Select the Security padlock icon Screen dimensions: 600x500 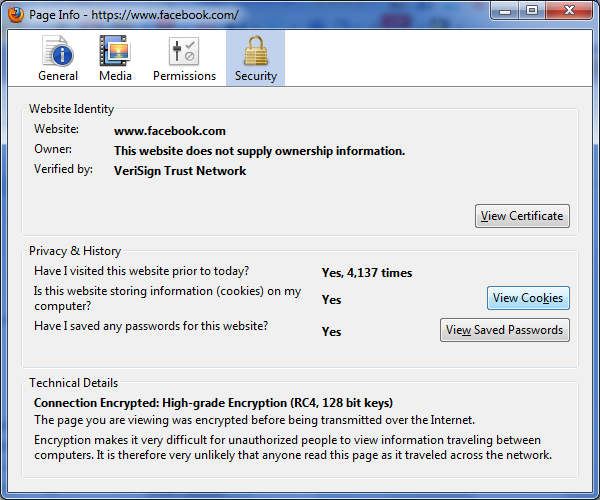point(256,51)
